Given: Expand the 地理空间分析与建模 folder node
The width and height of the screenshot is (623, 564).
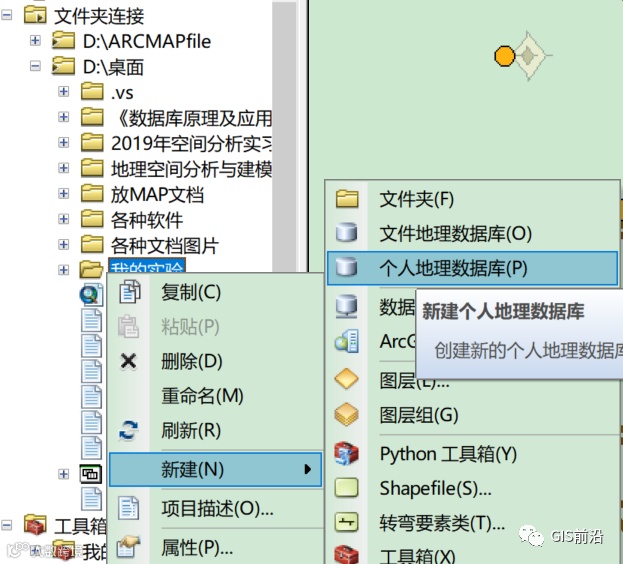Looking at the screenshot, I should click(x=64, y=168).
